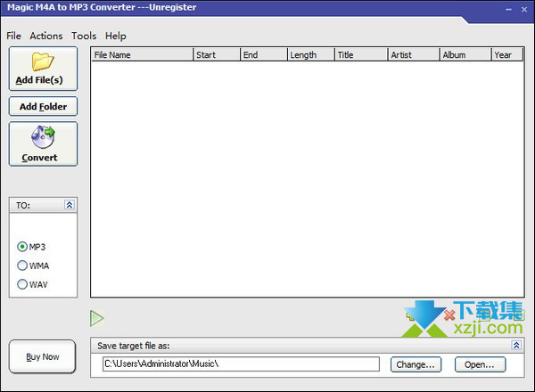Open the File menu
The image size is (535, 392).
click(13, 36)
